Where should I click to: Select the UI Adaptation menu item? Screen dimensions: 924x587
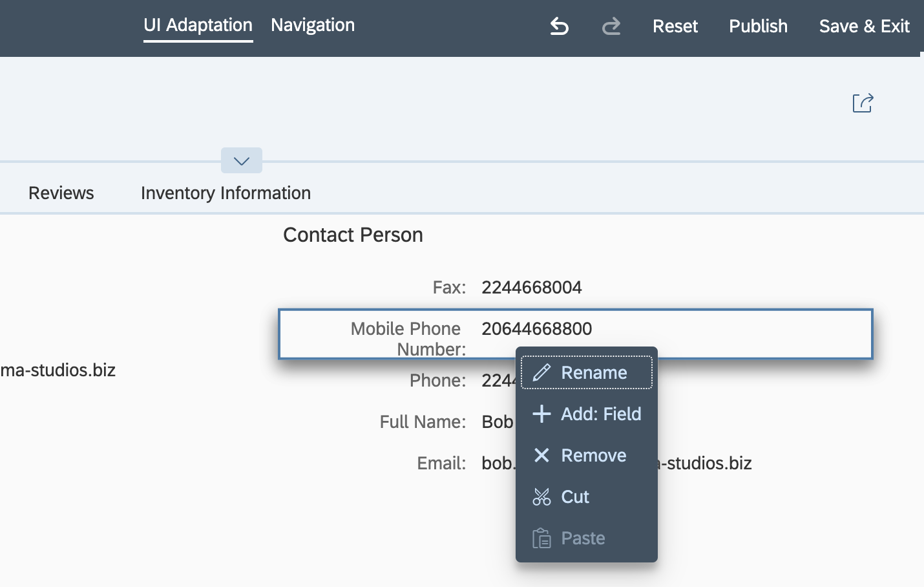coord(198,25)
